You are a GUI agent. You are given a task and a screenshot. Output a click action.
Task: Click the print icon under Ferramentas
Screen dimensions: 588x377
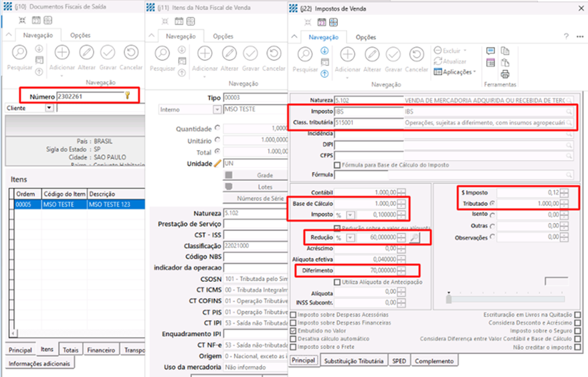coord(505,74)
